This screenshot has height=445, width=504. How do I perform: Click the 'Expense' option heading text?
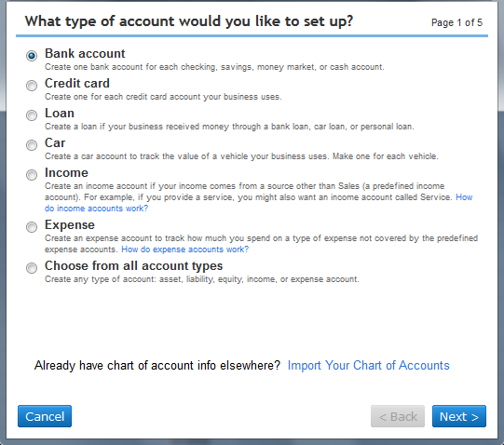point(70,225)
